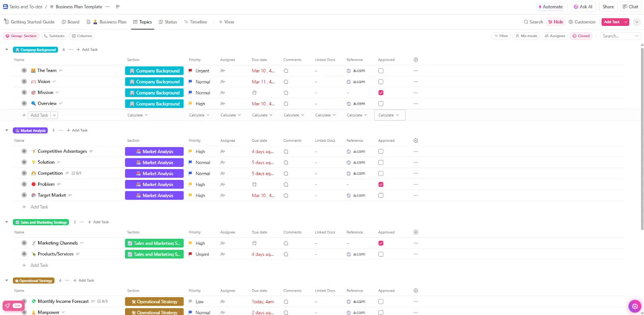Screen dimensions: 644x315
Task: Open the floating ClickUp brain button at bottom right
Action: [635, 306]
